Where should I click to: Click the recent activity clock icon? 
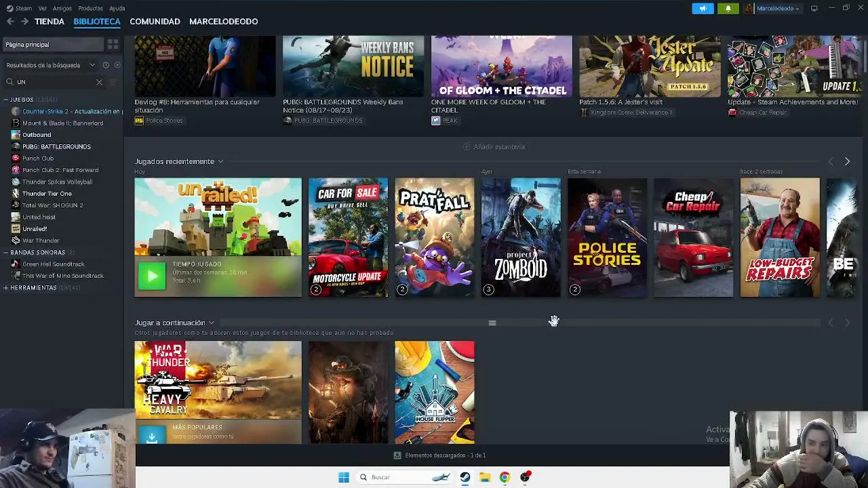coord(106,65)
